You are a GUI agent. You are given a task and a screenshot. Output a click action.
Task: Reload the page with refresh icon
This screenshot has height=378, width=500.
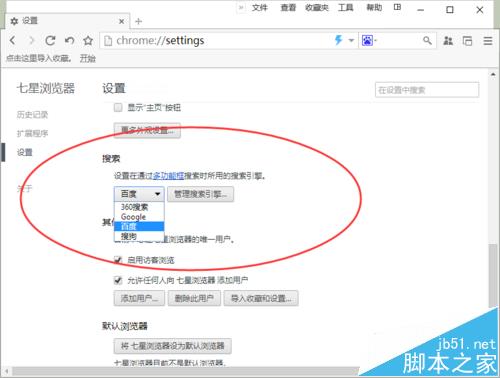point(50,41)
